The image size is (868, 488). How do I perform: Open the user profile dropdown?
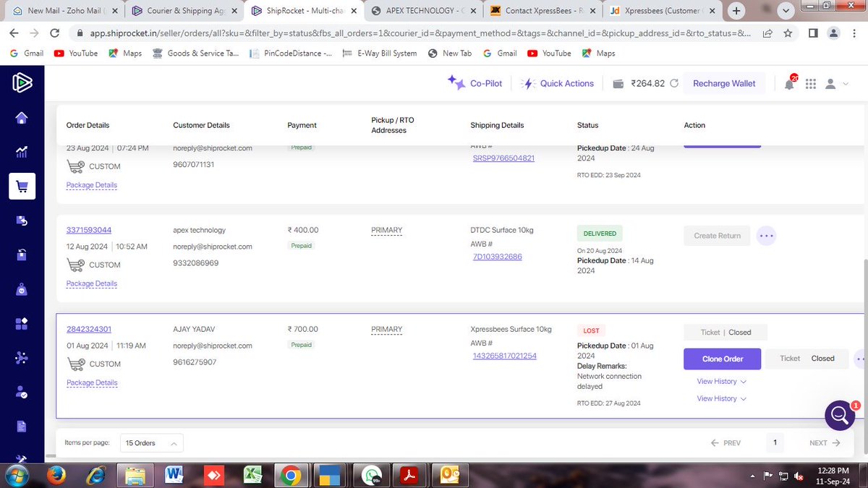point(835,84)
